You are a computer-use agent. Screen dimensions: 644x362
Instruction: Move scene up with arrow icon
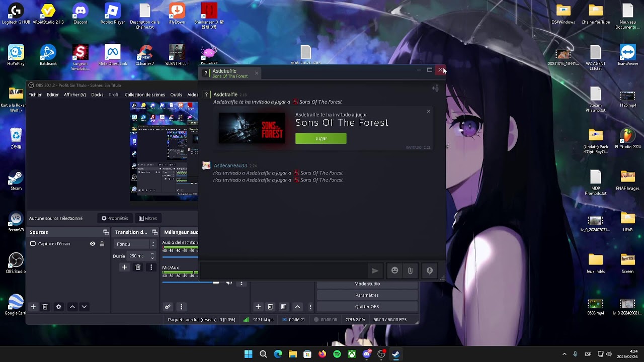coord(297,307)
